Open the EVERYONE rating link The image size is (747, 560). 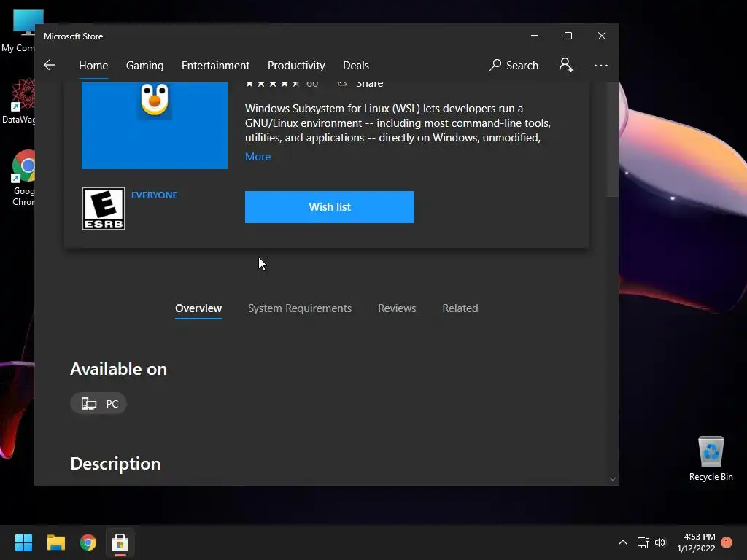pyautogui.click(x=155, y=195)
